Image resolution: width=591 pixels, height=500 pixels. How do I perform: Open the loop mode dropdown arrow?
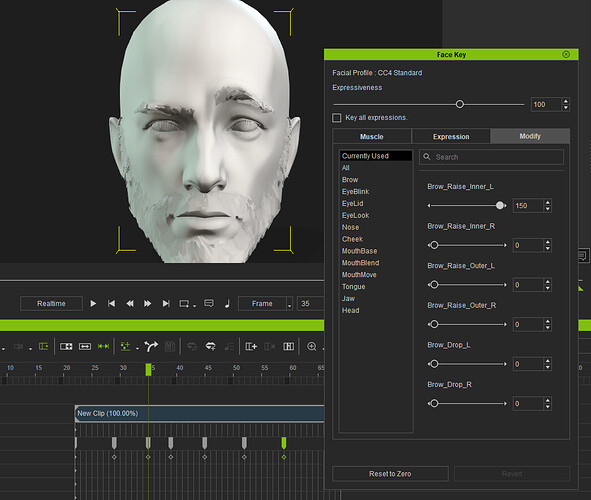click(194, 306)
